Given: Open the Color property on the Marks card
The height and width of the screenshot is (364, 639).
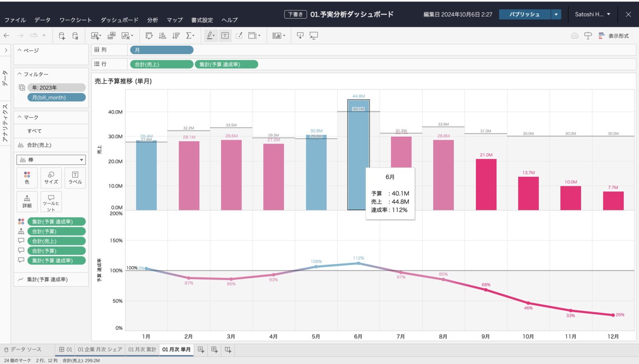Looking at the screenshot, I should pyautogui.click(x=27, y=178).
